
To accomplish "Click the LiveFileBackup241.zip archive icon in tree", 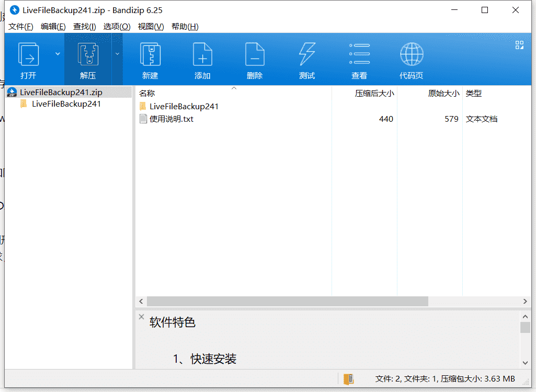I will 12,93.
